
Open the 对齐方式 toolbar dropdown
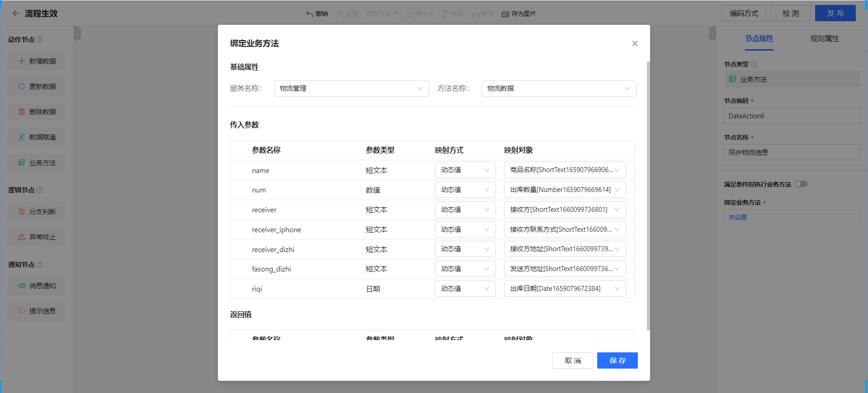(x=382, y=14)
